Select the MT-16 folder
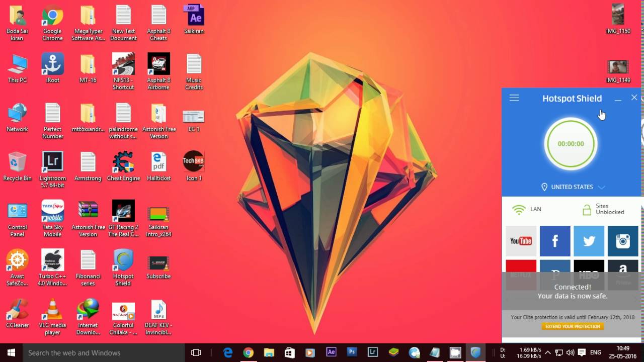Screen dimensions: 644x362 (x=88, y=68)
